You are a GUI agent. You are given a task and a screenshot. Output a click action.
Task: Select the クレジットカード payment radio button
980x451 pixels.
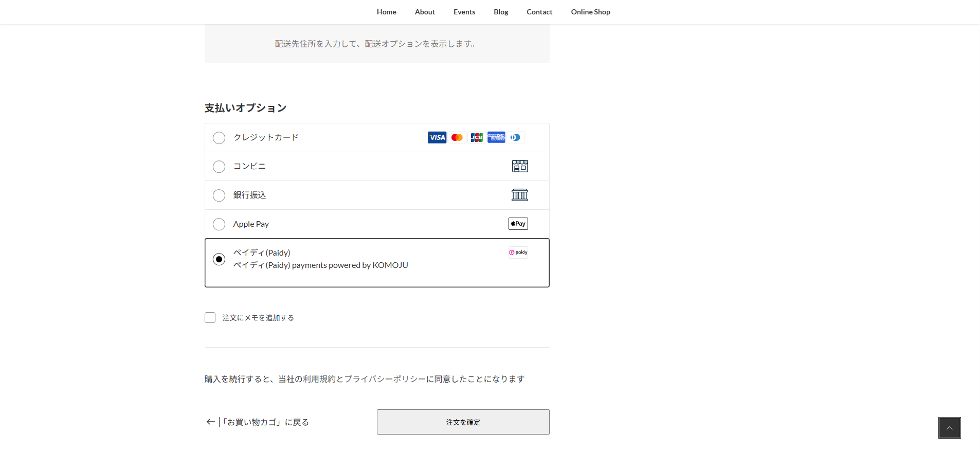[219, 138]
